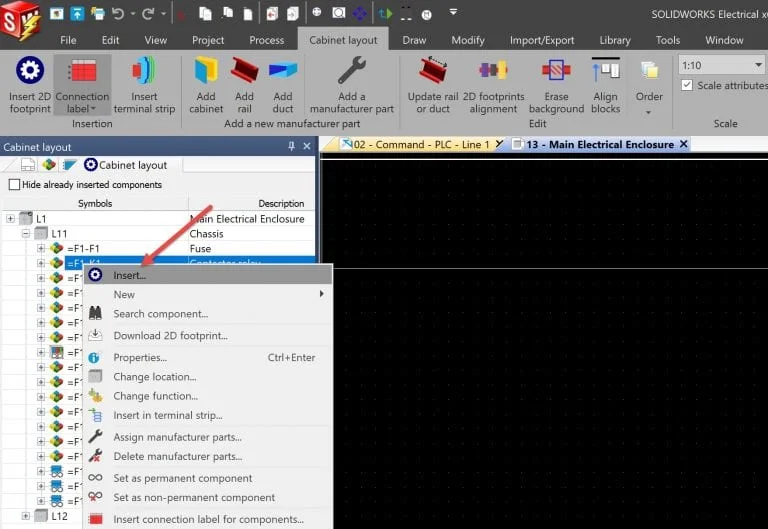
Task: Select the Add duct tool
Action: tap(283, 72)
